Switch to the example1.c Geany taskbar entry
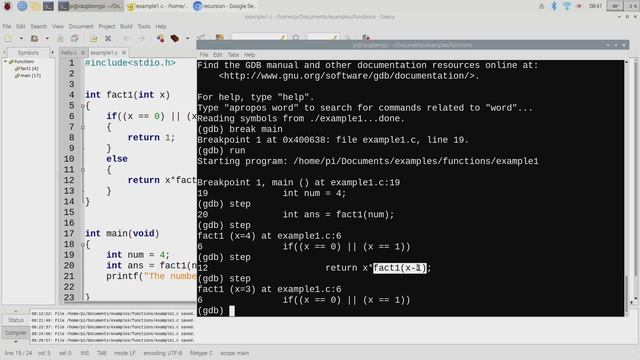Viewport: 640px width, 360px height. (x=157, y=6)
